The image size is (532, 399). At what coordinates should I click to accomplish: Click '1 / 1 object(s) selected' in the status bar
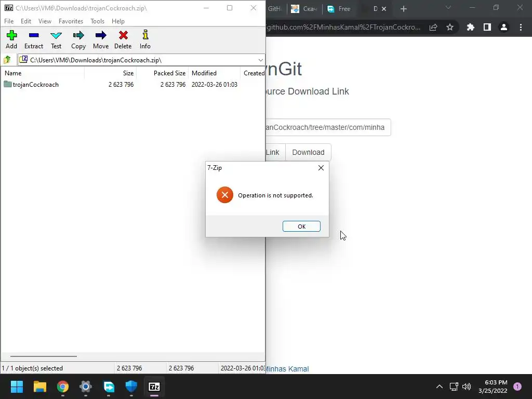tap(32, 368)
